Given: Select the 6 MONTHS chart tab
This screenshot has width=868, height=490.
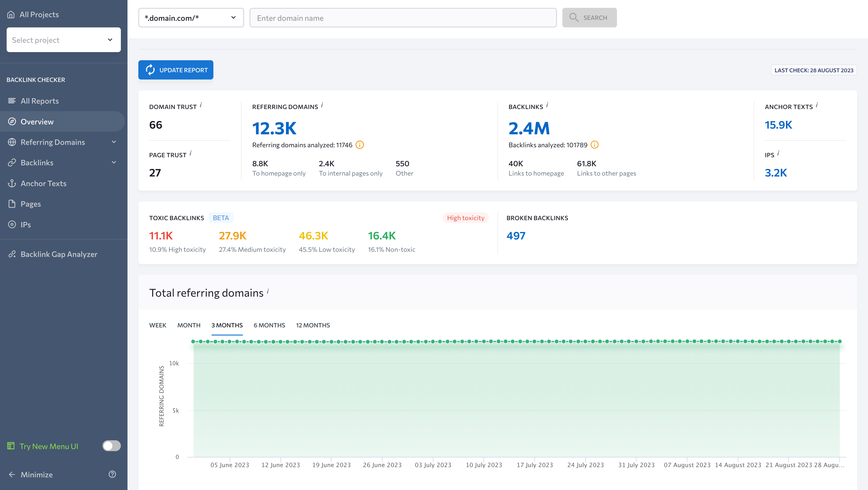Looking at the screenshot, I should tap(269, 325).
